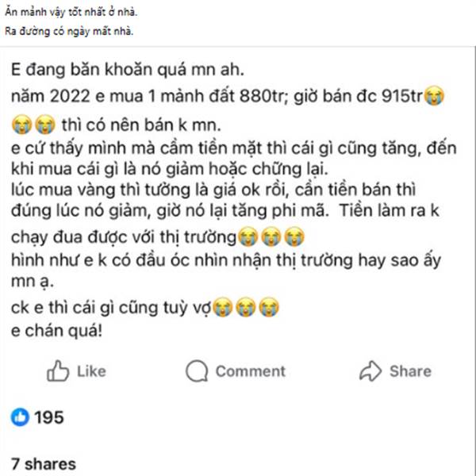Open the 7 shares link
This screenshot has width=476, height=476.
click(x=44, y=464)
